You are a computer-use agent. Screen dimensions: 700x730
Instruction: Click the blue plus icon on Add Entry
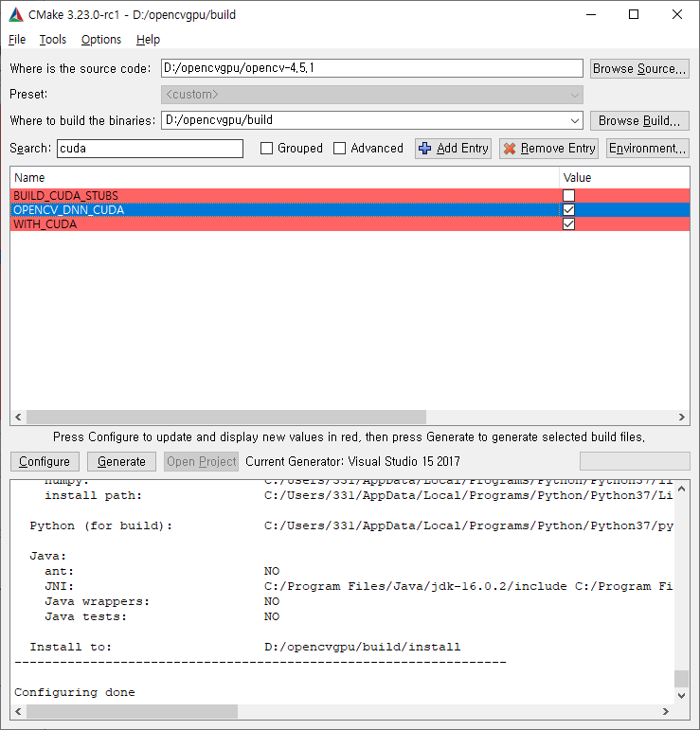click(424, 149)
